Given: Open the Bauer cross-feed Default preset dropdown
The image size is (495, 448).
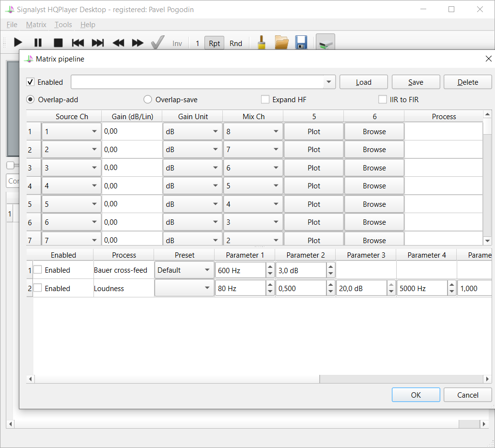Looking at the screenshot, I should pos(184,270).
